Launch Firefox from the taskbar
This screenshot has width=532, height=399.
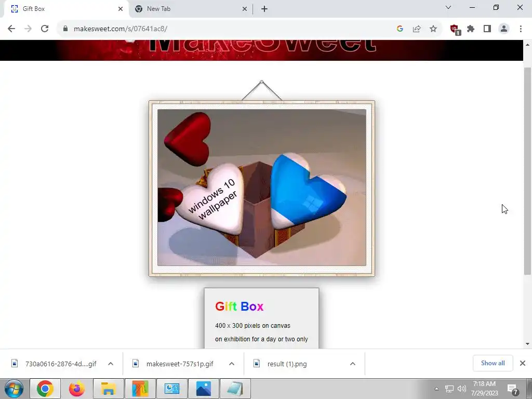77,389
